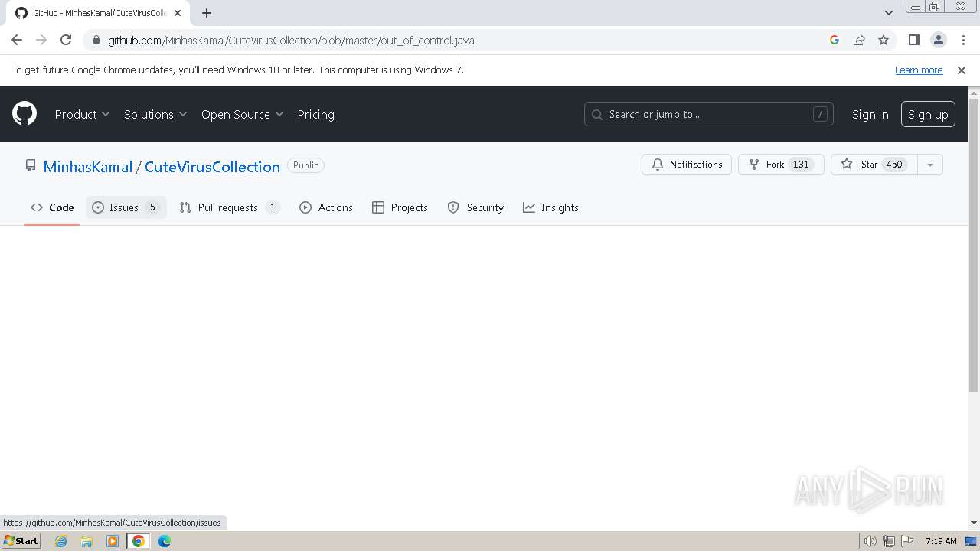
Task: Open Chrome profile avatar icon
Action: click(x=938, y=40)
